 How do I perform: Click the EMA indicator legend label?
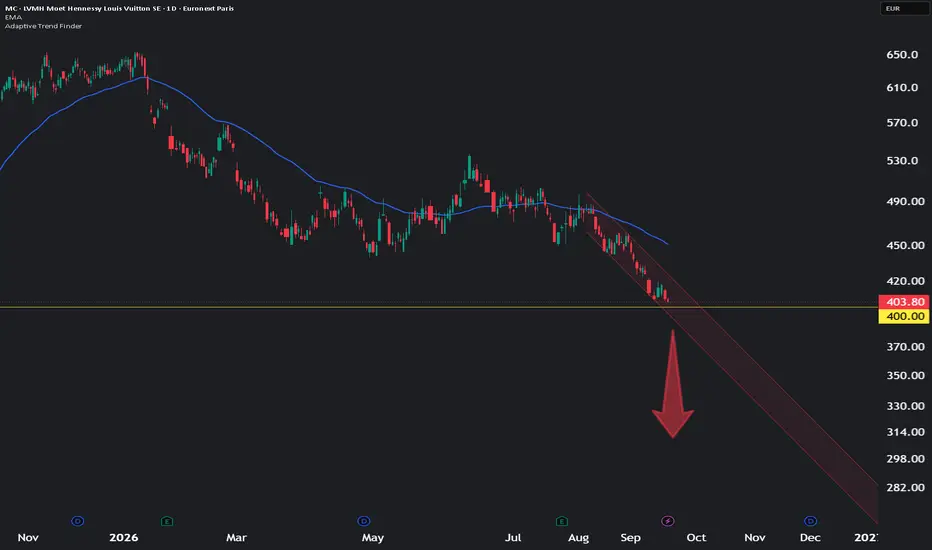pyautogui.click(x=13, y=17)
